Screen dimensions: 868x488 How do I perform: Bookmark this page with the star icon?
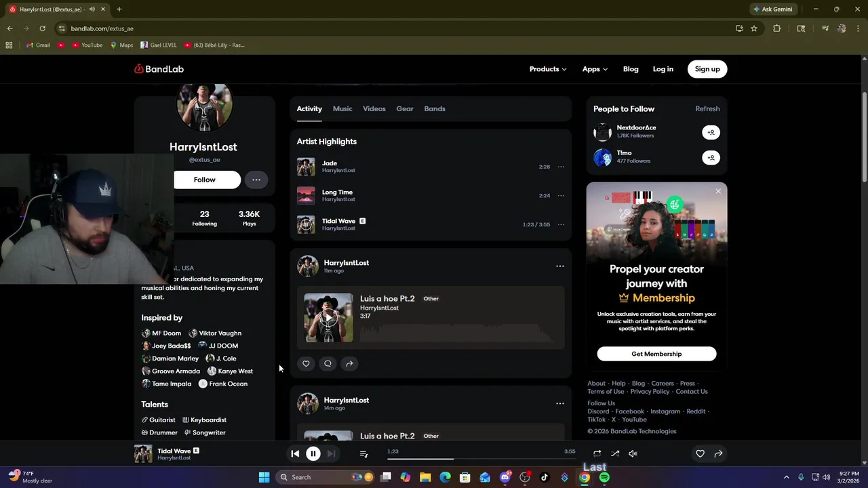click(754, 28)
